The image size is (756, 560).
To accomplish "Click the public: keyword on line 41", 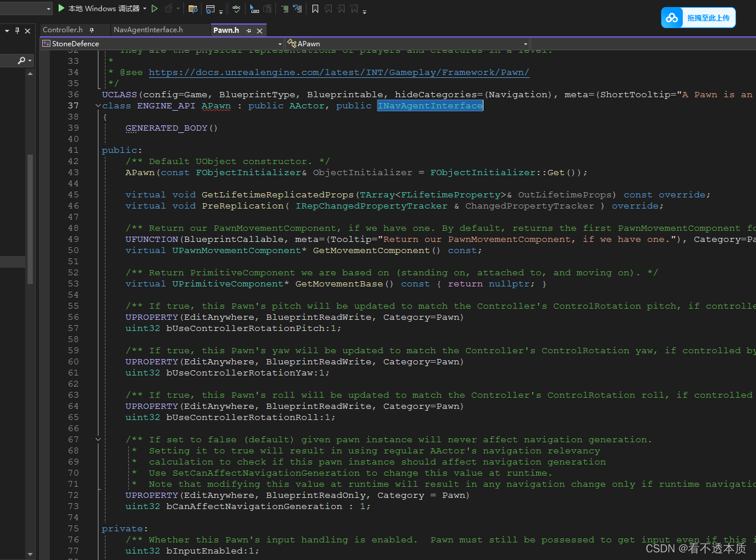I will [x=122, y=151].
